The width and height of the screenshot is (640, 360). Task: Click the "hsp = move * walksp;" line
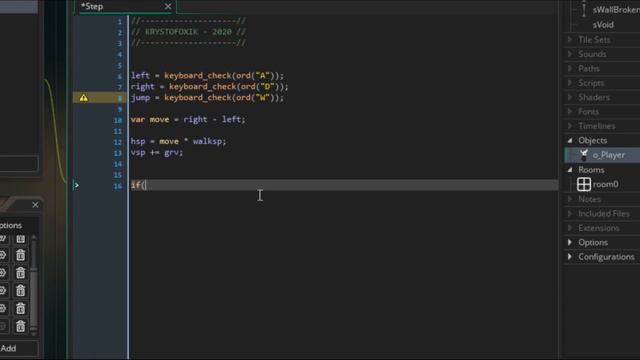click(x=178, y=141)
